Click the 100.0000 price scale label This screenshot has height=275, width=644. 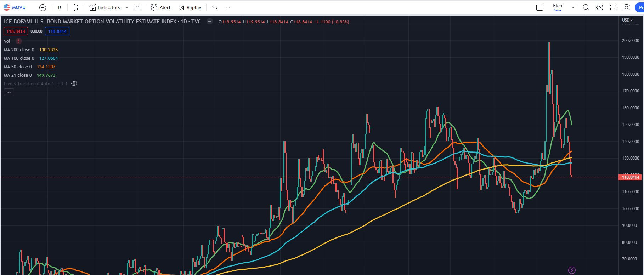click(x=631, y=209)
